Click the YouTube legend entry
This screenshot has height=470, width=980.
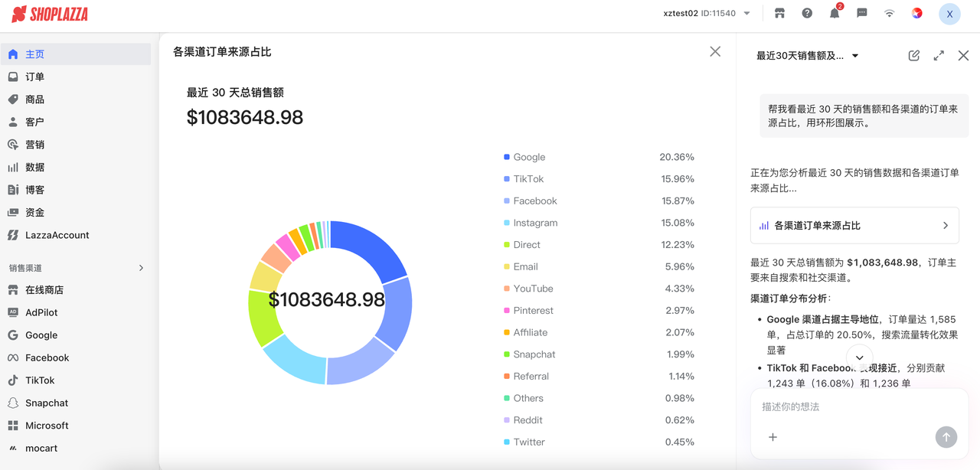[x=528, y=289]
